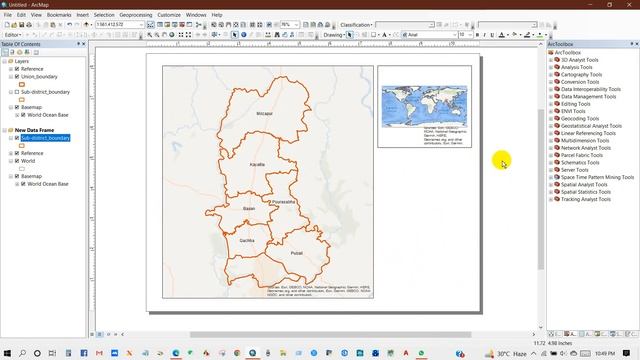Viewport: 640px width, 360px height.
Task: Click the Full Extent globe icon
Action: coord(172,35)
